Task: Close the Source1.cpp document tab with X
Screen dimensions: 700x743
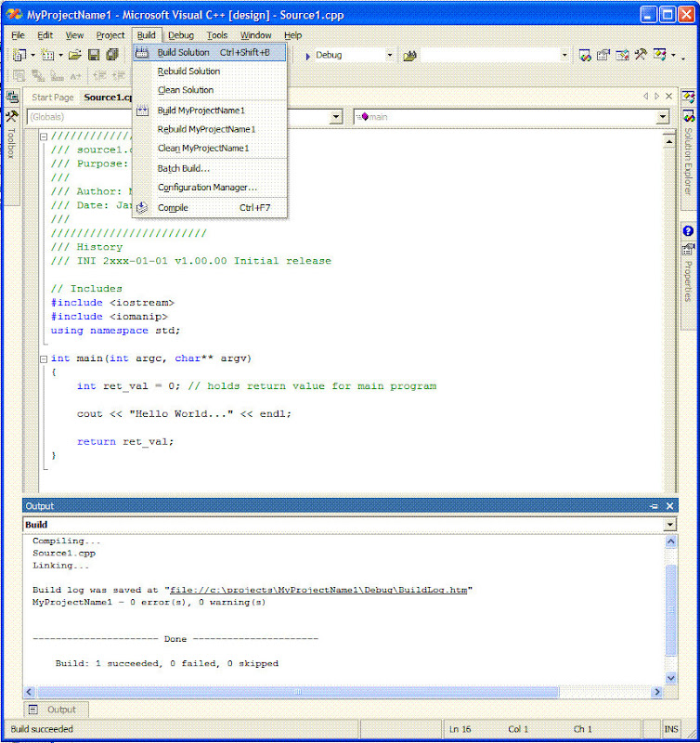Action: [668, 97]
